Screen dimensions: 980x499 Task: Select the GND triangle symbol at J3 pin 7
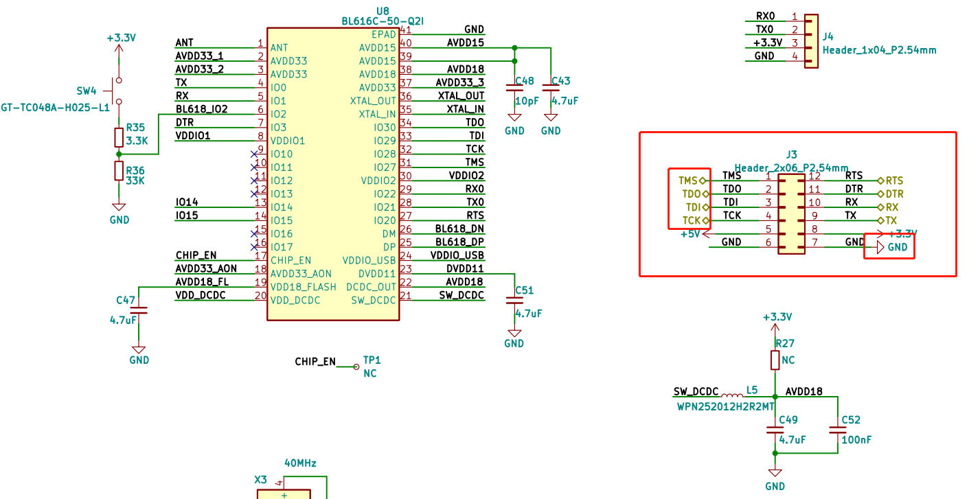pyautogui.click(x=880, y=247)
